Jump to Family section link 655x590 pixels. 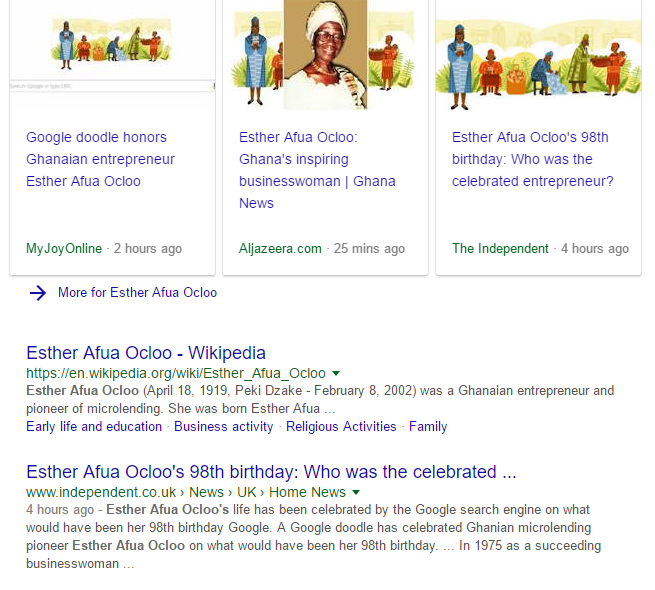(428, 426)
